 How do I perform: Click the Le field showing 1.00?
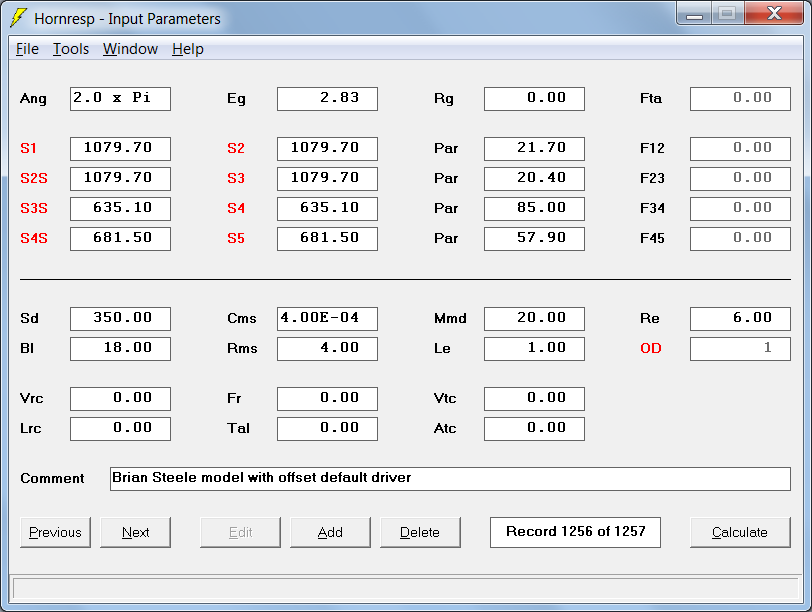click(534, 348)
